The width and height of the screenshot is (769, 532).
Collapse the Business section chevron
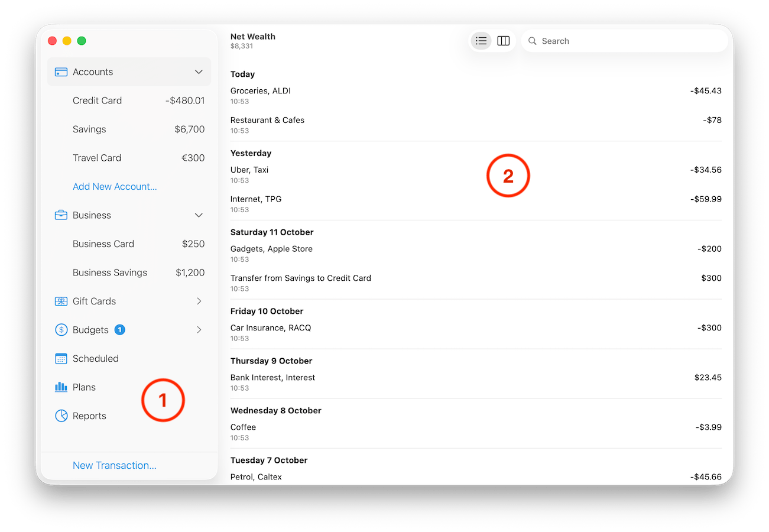[199, 215]
